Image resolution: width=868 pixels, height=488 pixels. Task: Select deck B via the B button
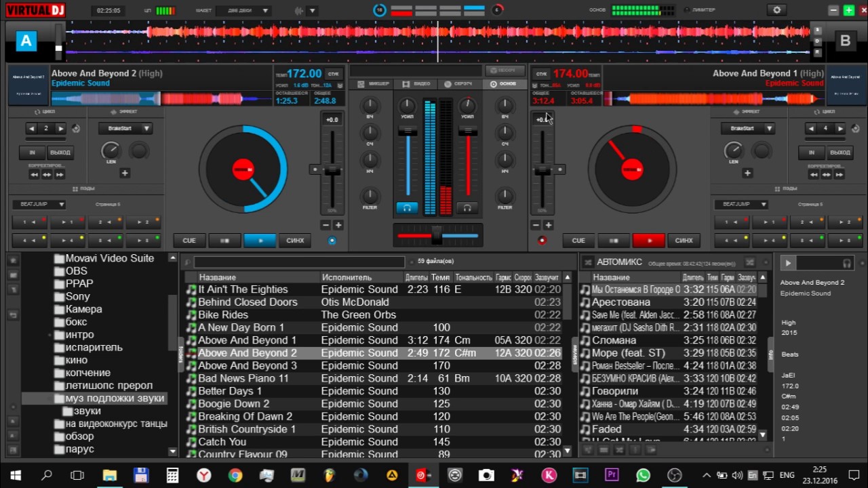[x=845, y=41]
